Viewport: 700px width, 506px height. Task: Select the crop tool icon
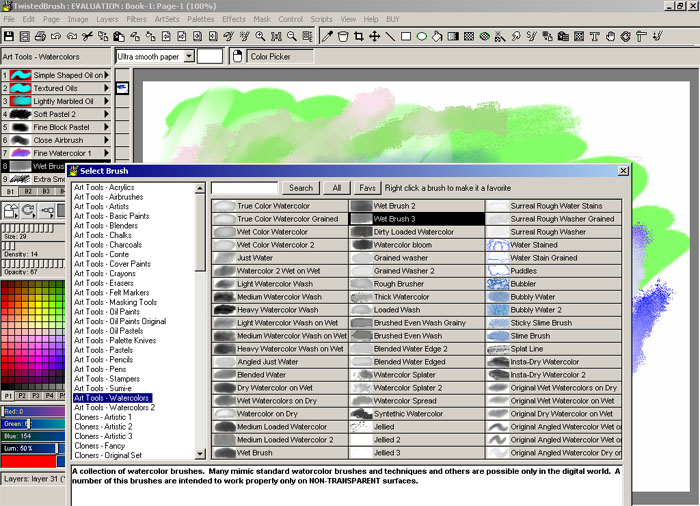[359, 37]
